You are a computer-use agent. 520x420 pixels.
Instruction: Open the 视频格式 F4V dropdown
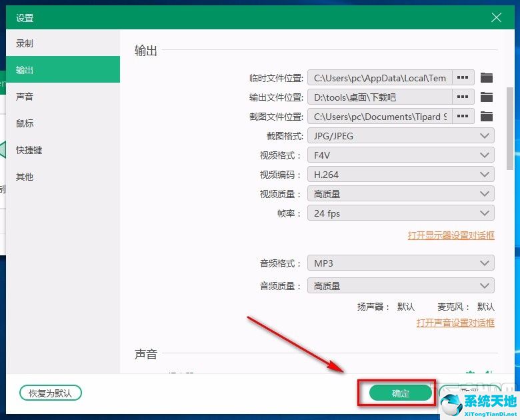click(x=401, y=155)
